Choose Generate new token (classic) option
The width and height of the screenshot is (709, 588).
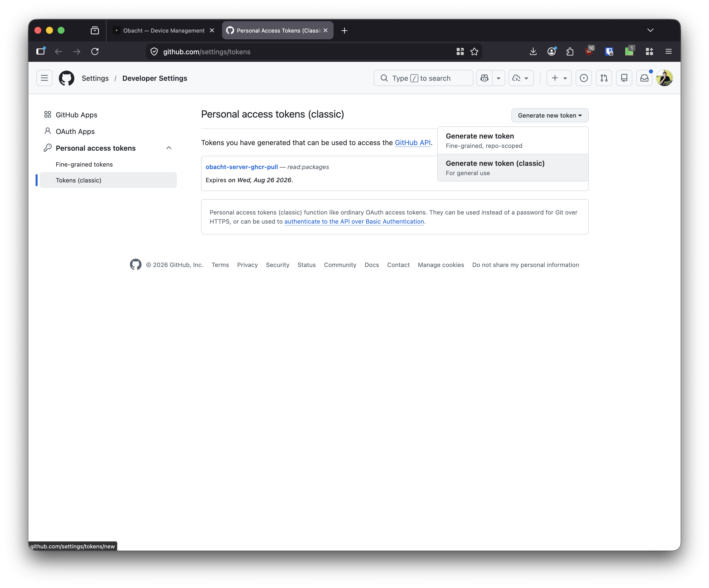pyautogui.click(x=512, y=168)
